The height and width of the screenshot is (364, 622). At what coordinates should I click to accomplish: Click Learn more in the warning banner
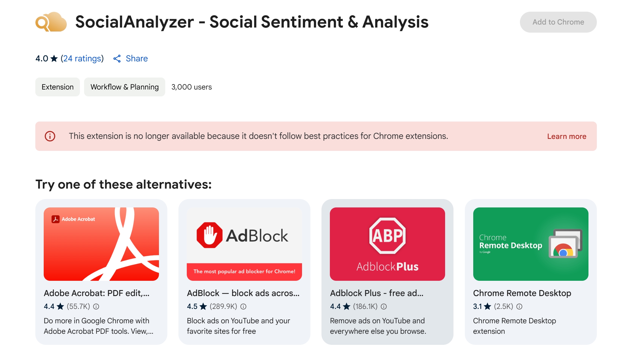click(567, 136)
